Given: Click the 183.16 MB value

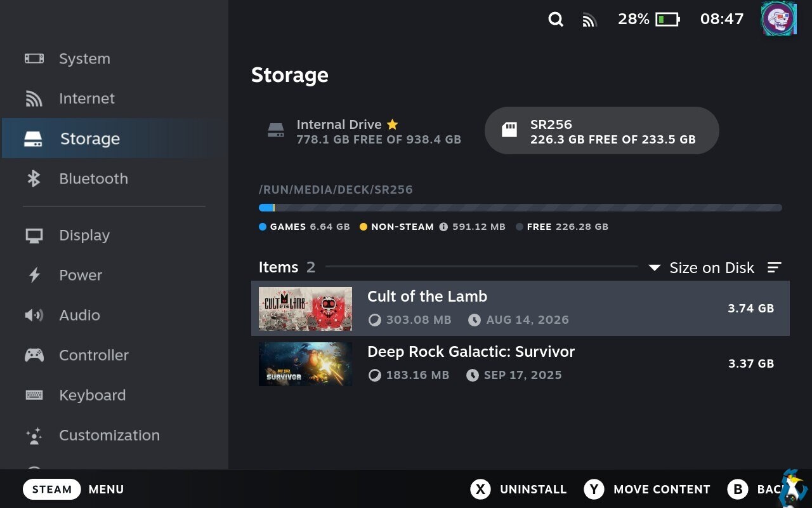Looking at the screenshot, I should [417, 375].
